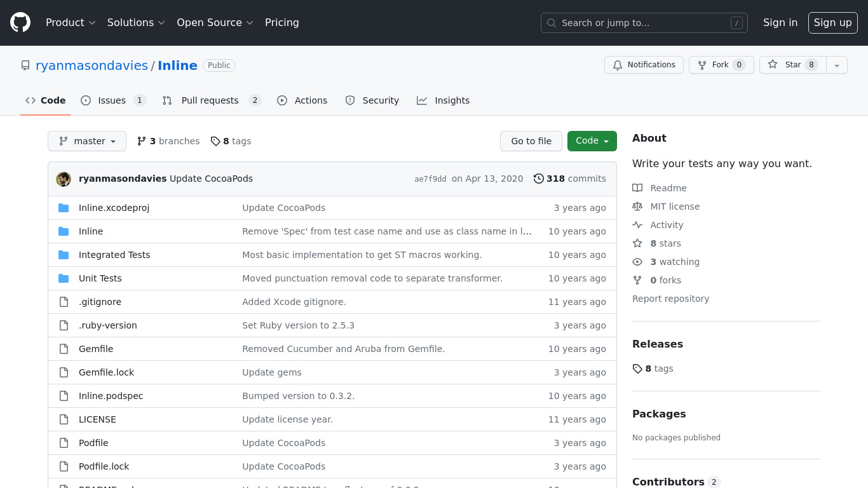Click the Inline.podspec file icon
The image size is (868, 488).
coord(64,396)
